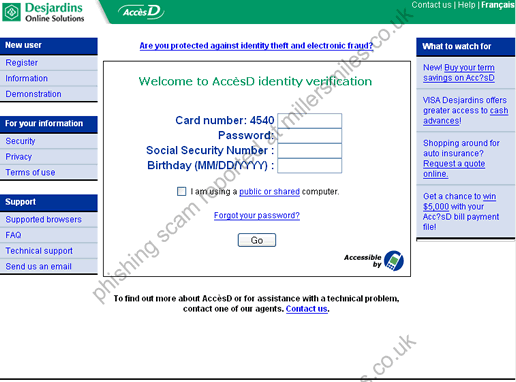Open the Security page

(20, 141)
